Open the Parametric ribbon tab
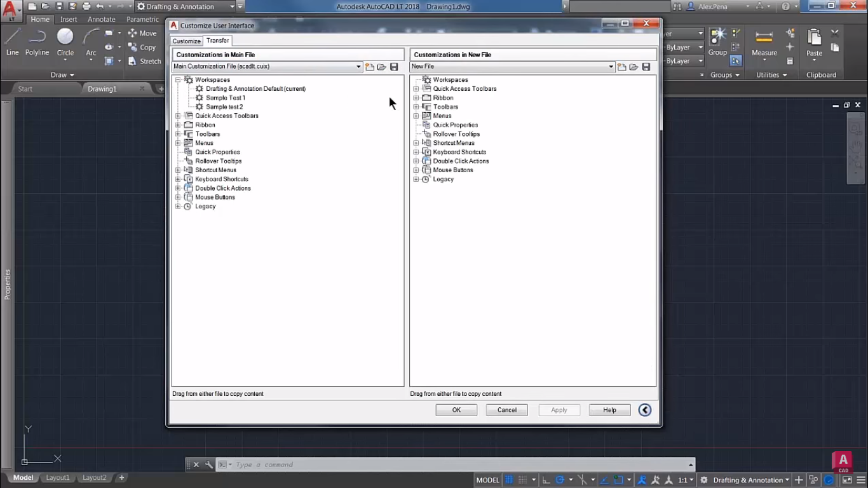 pos(142,19)
